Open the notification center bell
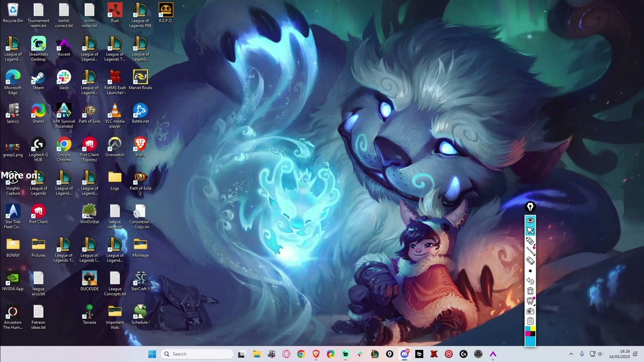 click(635, 354)
